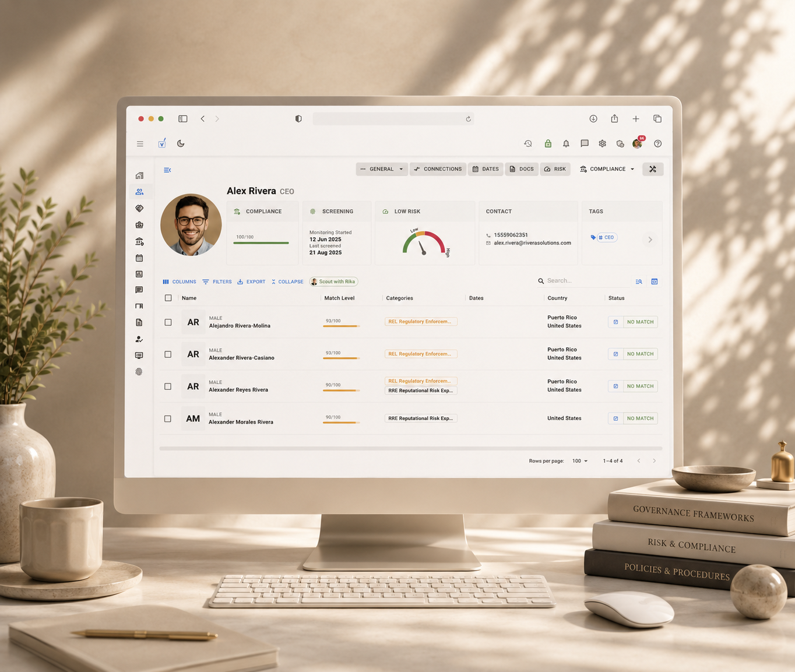
Task: Open the RISK tab
Action: [x=555, y=169]
